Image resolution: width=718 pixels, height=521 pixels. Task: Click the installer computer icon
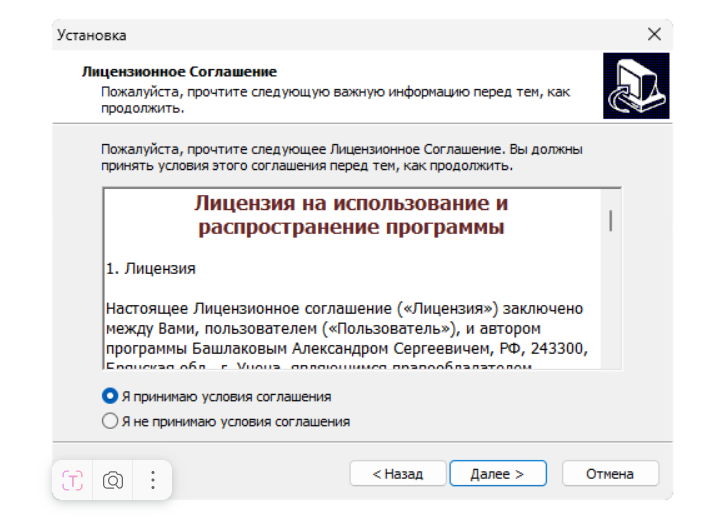tap(636, 86)
